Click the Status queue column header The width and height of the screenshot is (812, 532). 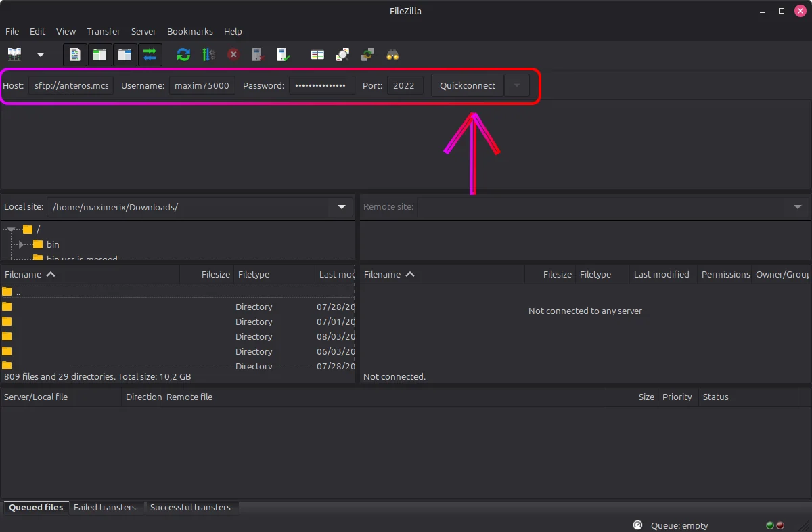[749, 397]
